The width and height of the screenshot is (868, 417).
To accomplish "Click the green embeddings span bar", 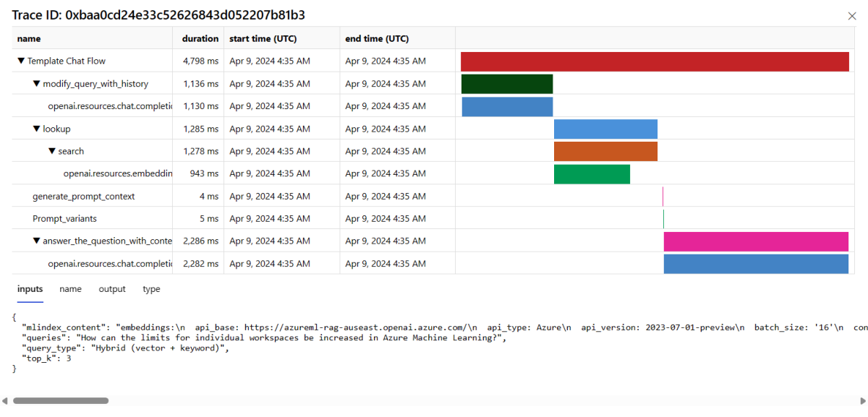I will (x=592, y=174).
